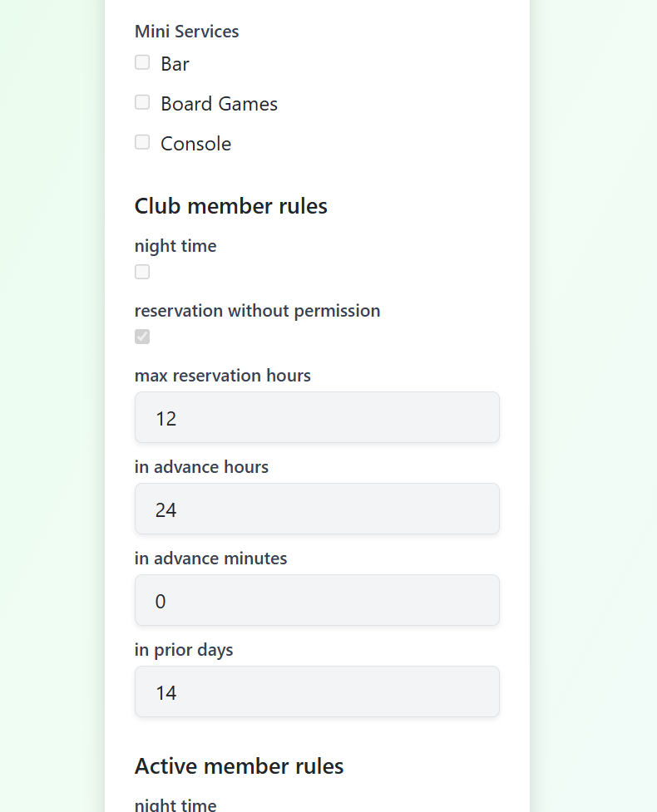The height and width of the screenshot is (812, 657).
Task: Click the Mini Services heading
Action: 186,32
